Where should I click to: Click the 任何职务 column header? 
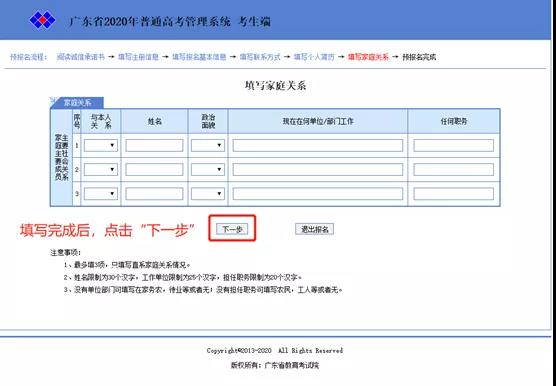point(454,121)
